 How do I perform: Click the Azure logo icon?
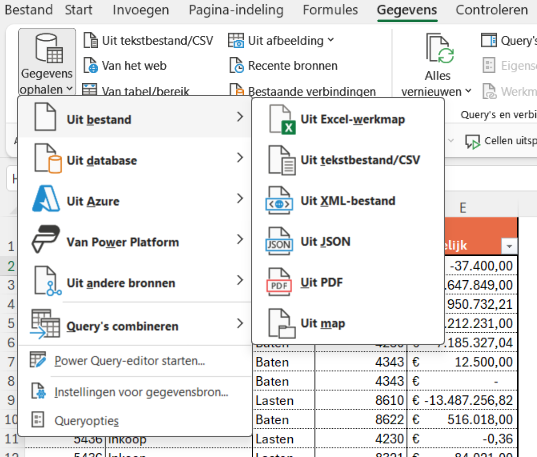46,199
